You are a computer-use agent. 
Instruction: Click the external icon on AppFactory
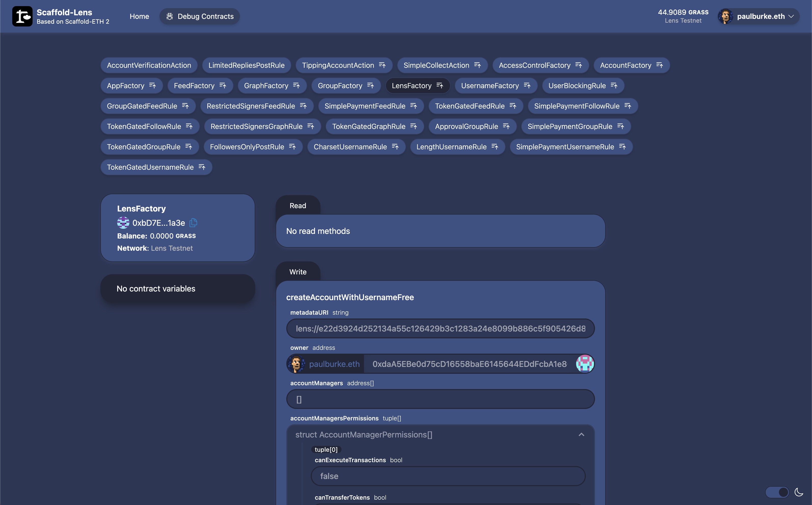[x=153, y=86]
